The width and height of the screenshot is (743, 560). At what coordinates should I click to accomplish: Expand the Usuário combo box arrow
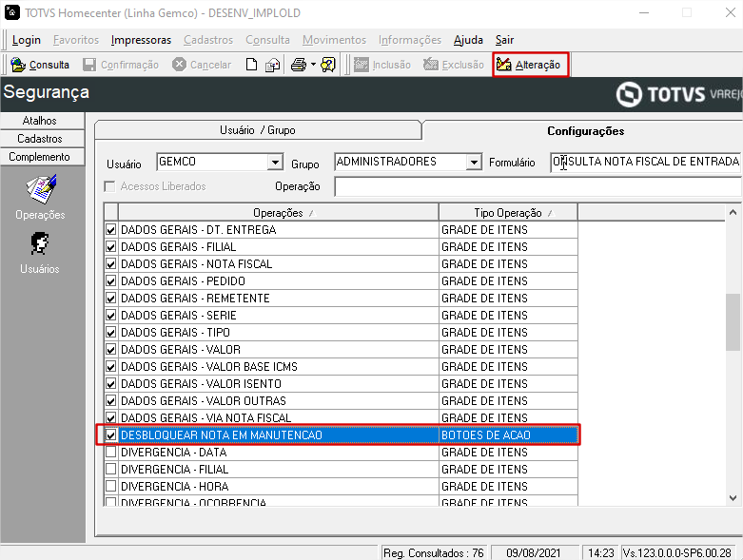pyautogui.click(x=275, y=163)
